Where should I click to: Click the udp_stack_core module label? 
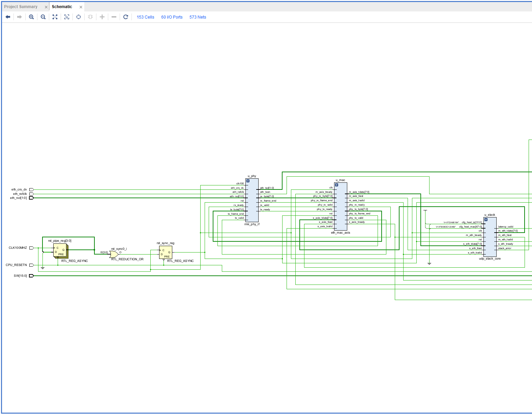[490, 259]
